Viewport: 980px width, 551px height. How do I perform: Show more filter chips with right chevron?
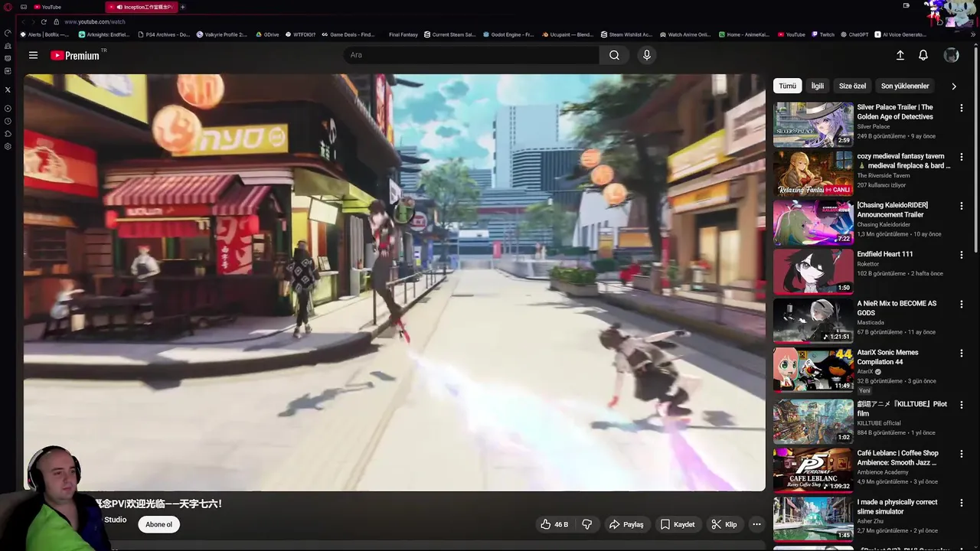(x=954, y=86)
